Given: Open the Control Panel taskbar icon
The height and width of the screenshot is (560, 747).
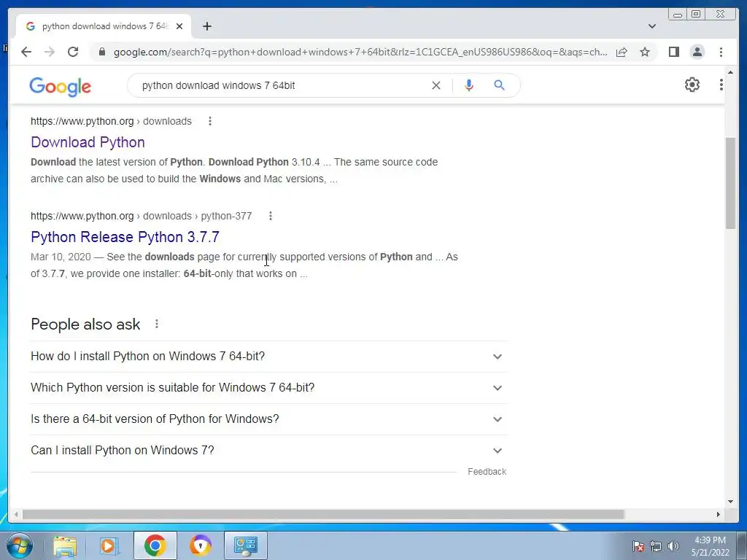Looking at the screenshot, I should coord(246,545).
